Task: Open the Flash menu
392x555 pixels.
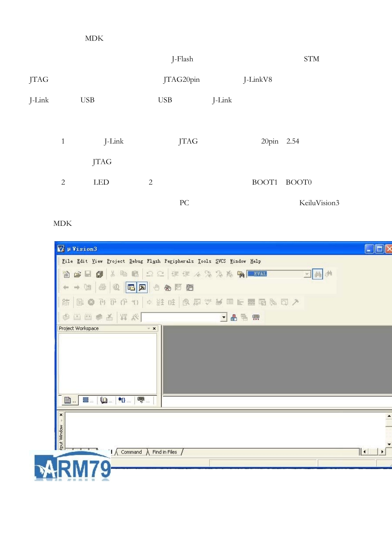Action: 153,261
